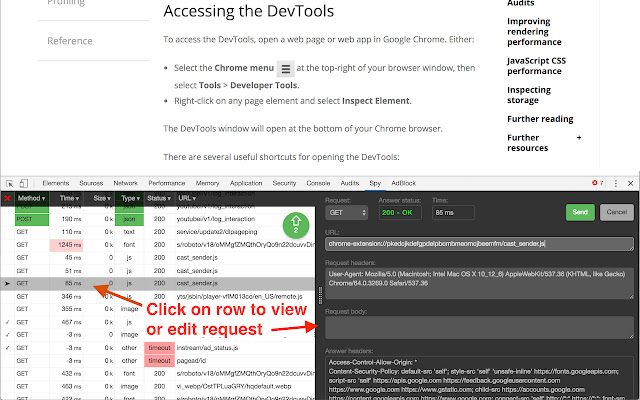Viewport: 640px width, 400px height.
Task: Go to Further reading link
Action: pos(540,119)
